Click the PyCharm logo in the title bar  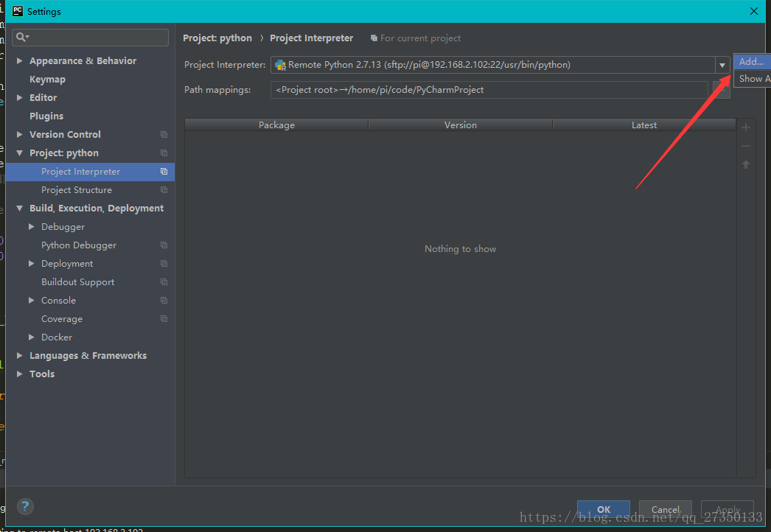tap(18, 11)
